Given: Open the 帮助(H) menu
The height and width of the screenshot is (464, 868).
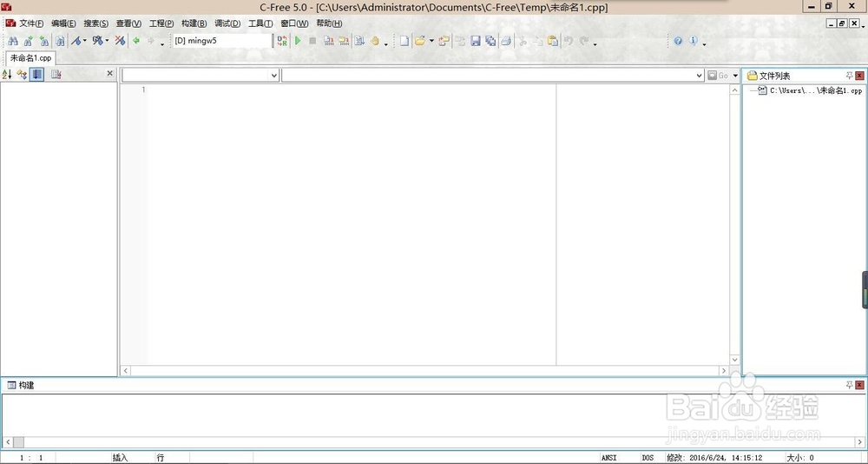Looking at the screenshot, I should point(329,23).
